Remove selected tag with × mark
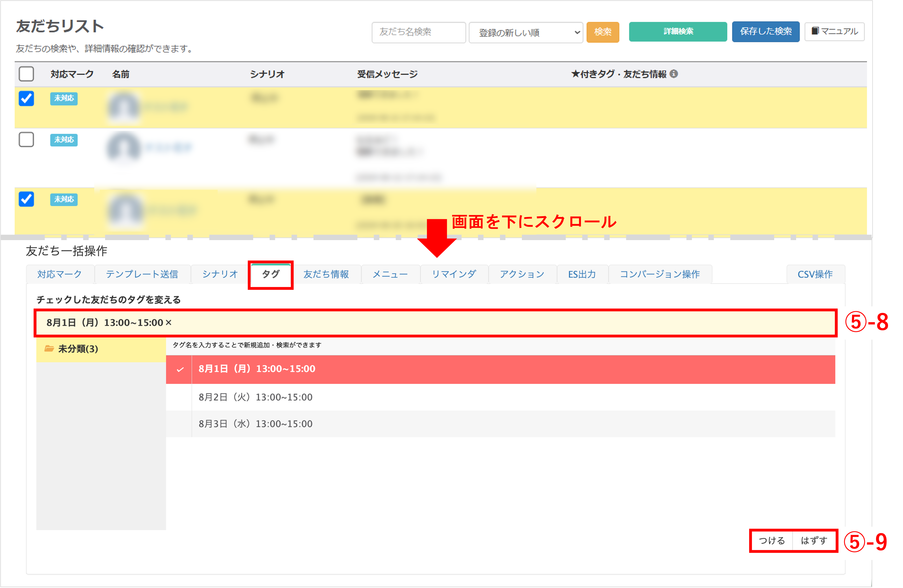 coord(169,323)
